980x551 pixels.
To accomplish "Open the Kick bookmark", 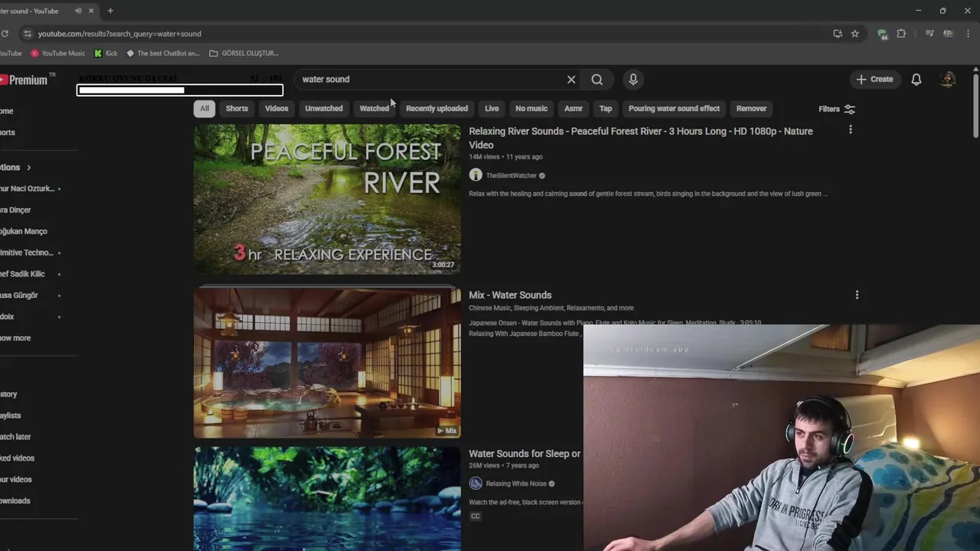I will [x=106, y=54].
